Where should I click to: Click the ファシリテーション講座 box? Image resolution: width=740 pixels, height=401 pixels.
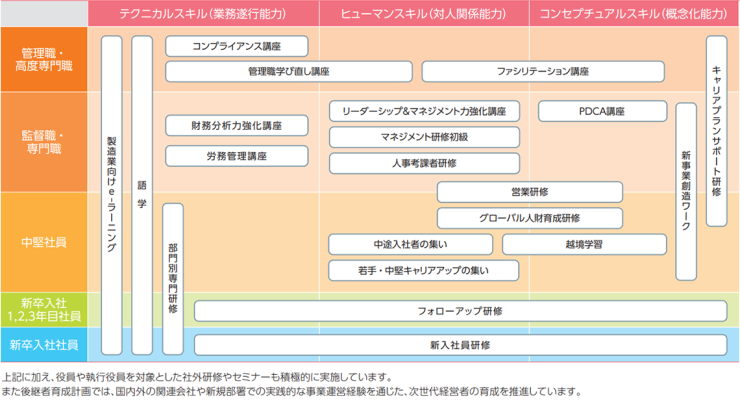point(543,72)
